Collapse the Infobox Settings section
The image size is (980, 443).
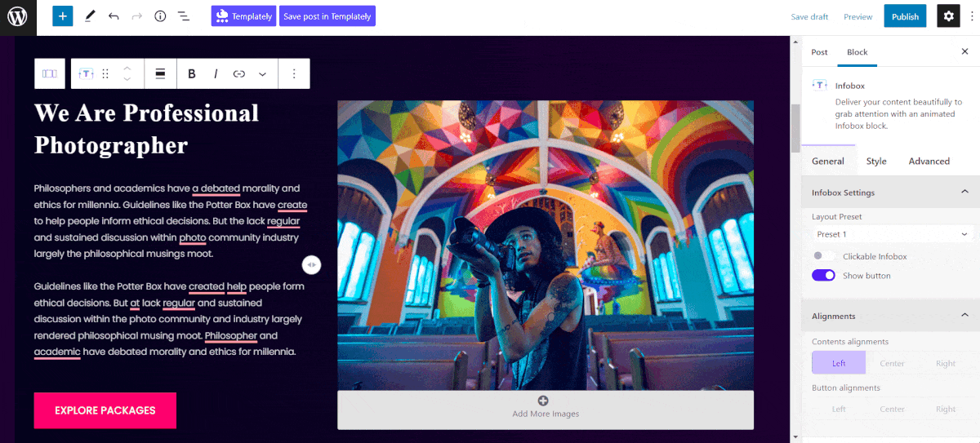(891, 193)
